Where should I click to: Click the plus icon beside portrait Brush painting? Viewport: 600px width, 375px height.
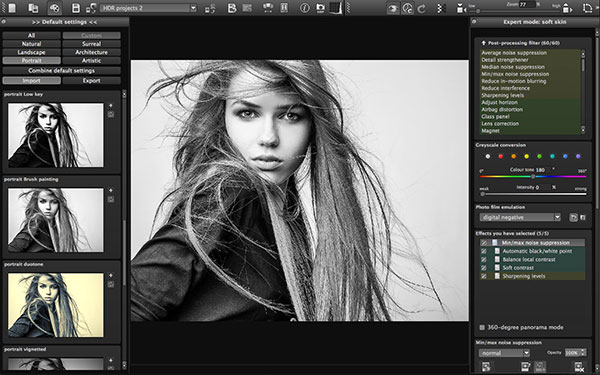111,191
